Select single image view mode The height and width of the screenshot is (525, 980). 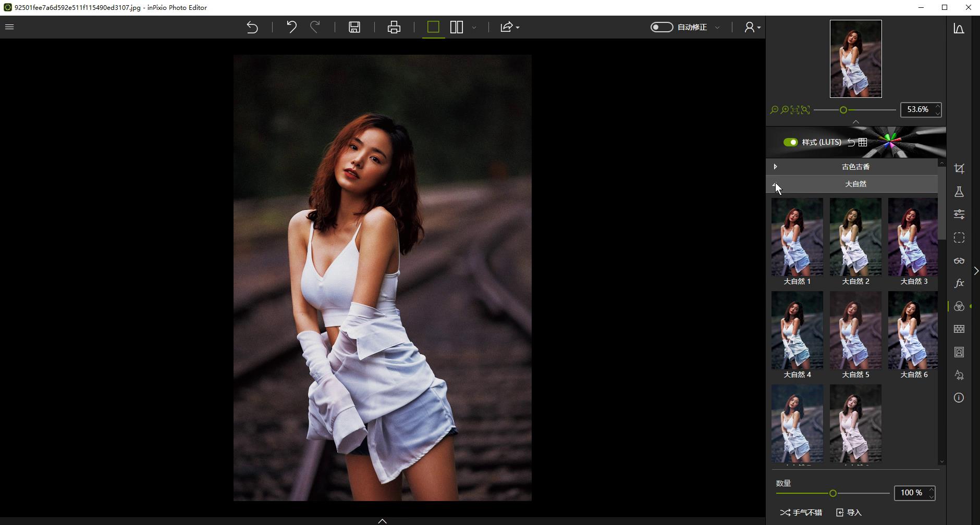pyautogui.click(x=433, y=27)
